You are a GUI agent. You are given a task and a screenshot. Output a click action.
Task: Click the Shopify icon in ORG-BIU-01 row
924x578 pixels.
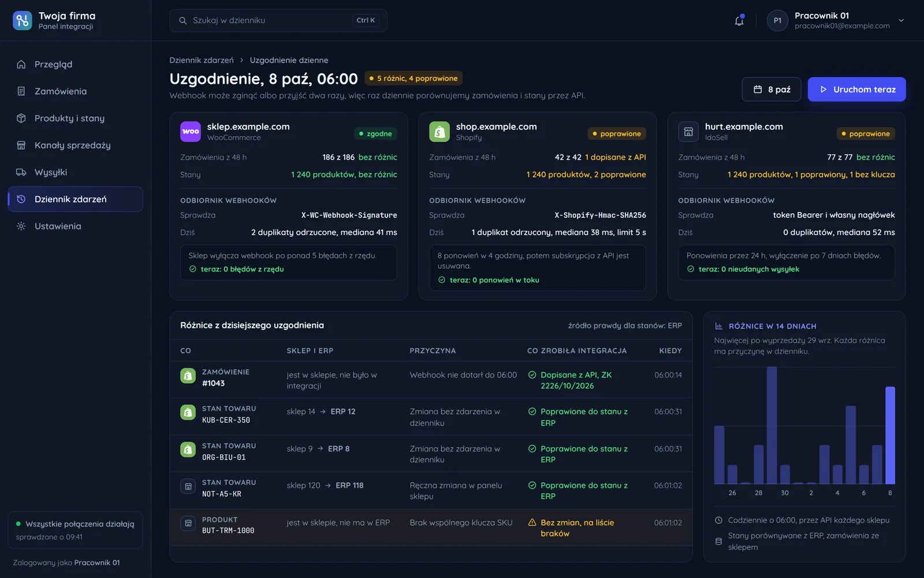[188, 450]
